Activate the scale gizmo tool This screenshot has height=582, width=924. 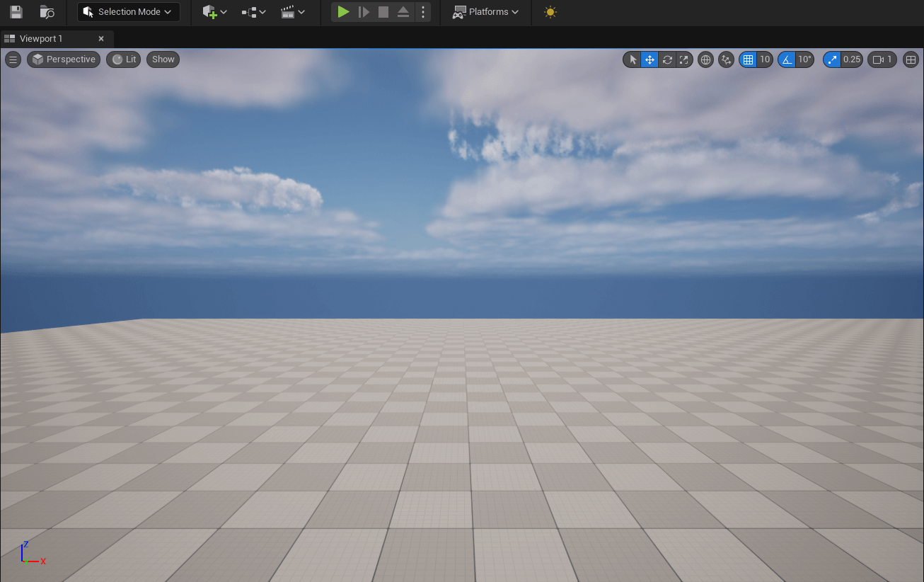click(683, 59)
